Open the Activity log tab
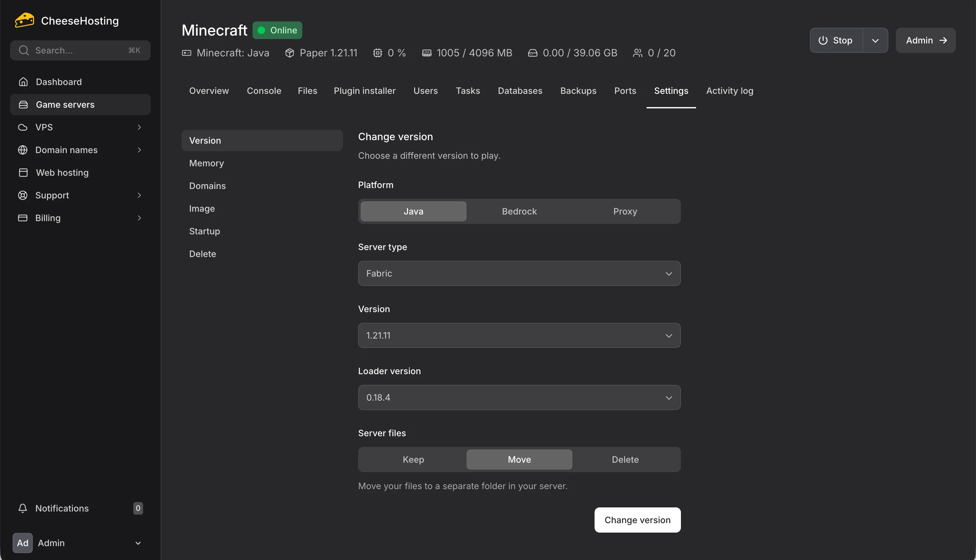This screenshot has width=976, height=560. [729, 91]
